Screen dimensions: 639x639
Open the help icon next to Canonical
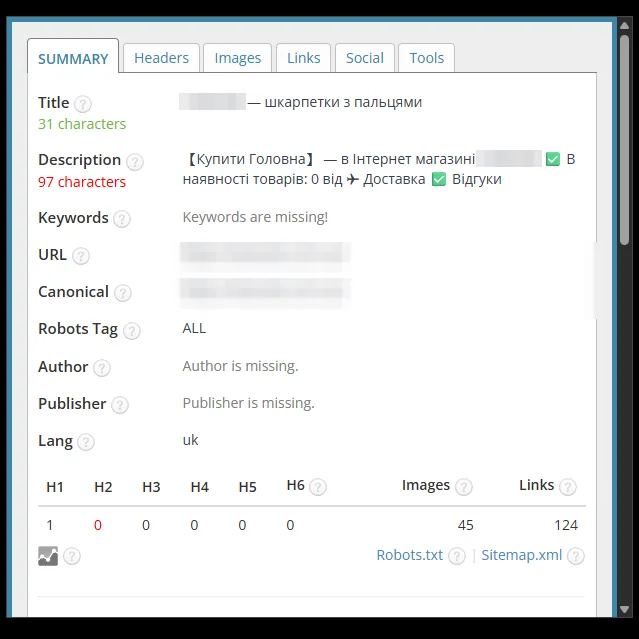(x=123, y=293)
